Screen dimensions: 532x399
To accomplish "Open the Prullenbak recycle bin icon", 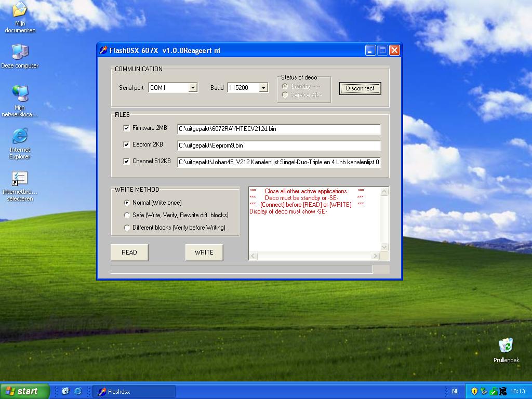I will pos(506,350).
